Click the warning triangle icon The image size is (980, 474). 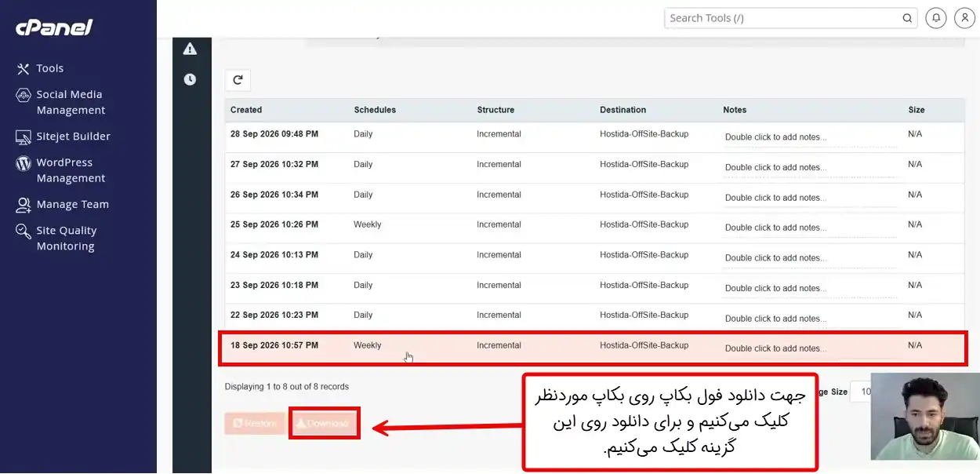tap(190, 49)
